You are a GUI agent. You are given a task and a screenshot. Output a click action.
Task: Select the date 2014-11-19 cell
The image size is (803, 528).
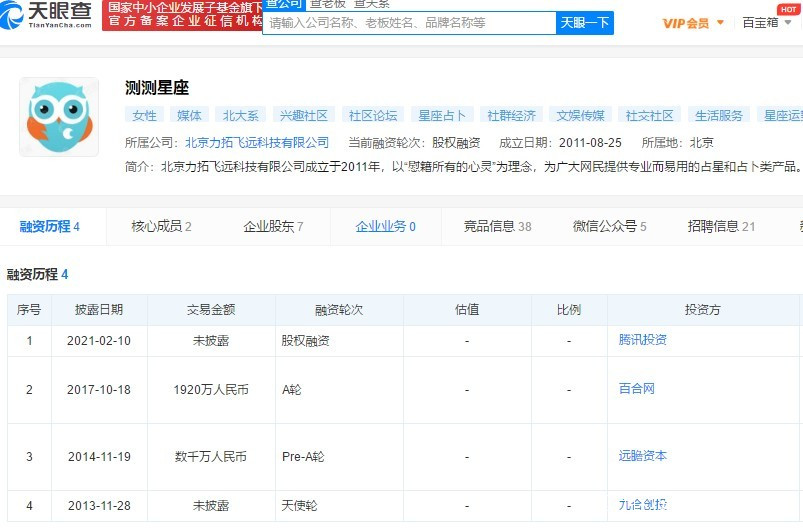coord(99,457)
